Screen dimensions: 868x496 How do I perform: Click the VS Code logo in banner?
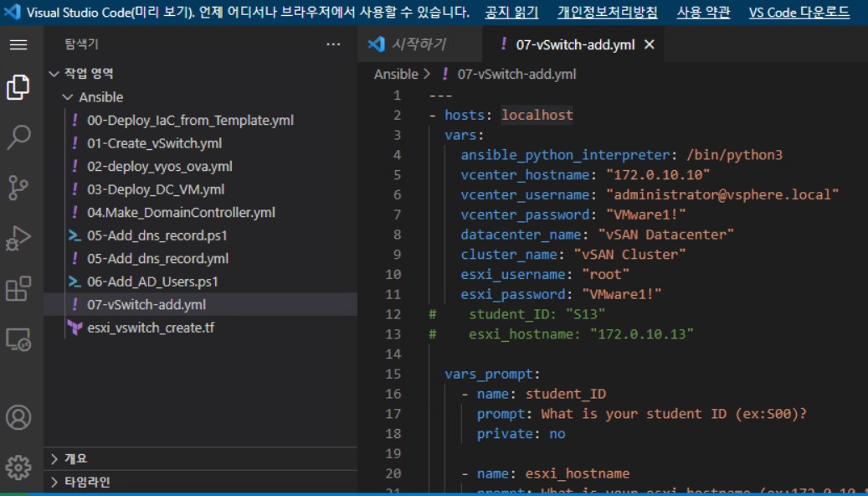(x=13, y=12)
